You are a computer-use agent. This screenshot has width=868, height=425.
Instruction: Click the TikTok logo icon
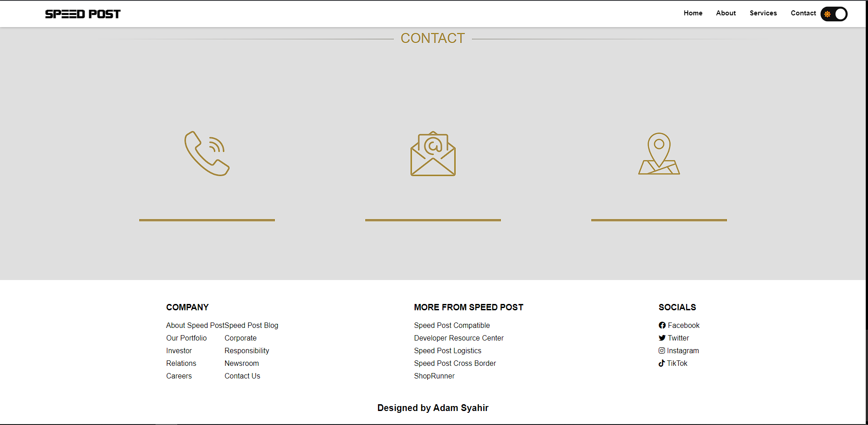(x=661, y=363)
